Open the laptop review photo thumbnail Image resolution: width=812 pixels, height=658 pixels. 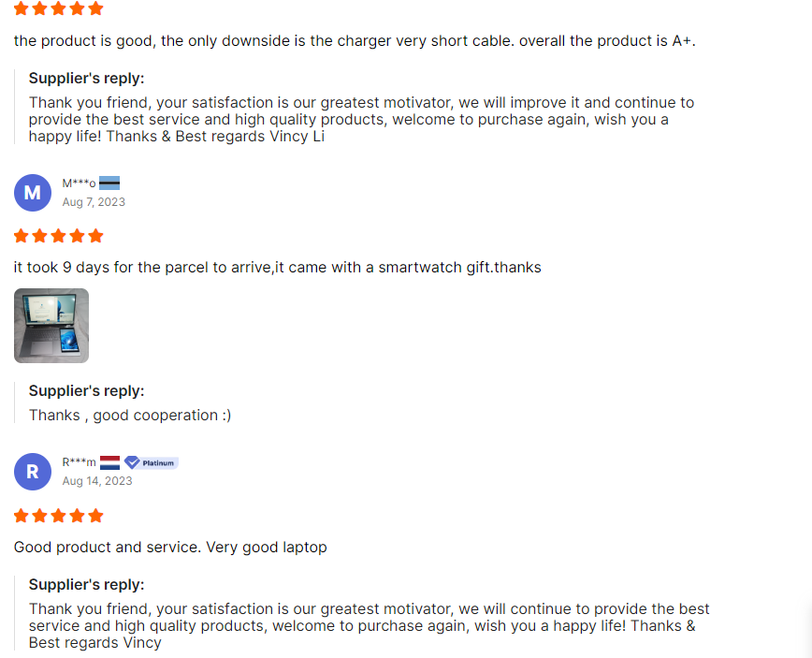[x=51, y=326]
